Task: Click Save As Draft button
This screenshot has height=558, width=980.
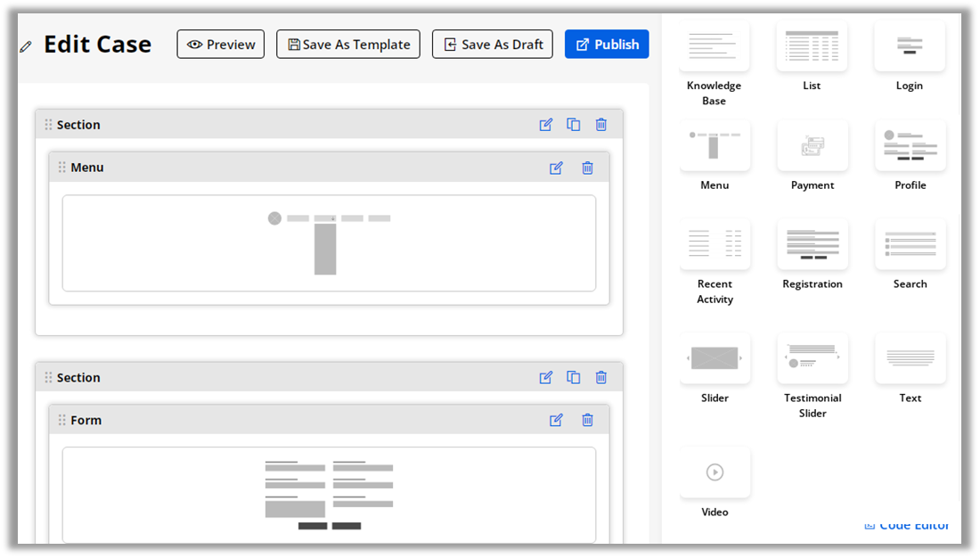Action: tap(492, 45)
